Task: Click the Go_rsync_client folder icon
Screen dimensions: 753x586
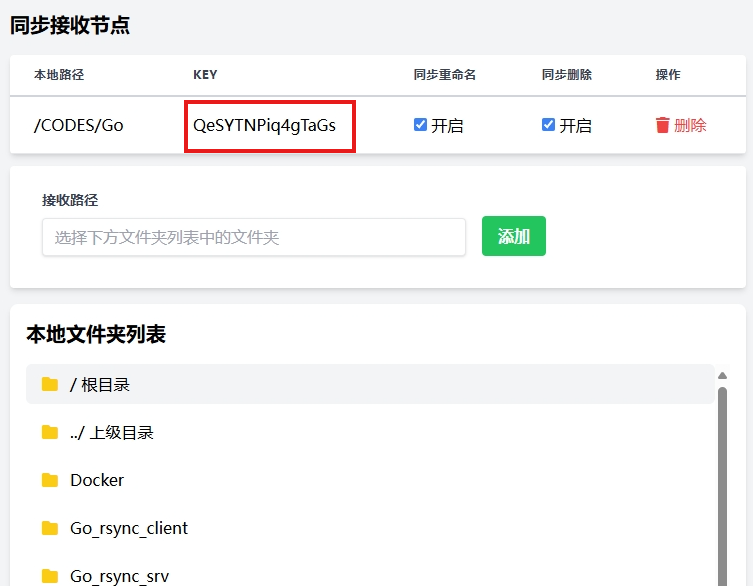Action: [x=50, y=528]
